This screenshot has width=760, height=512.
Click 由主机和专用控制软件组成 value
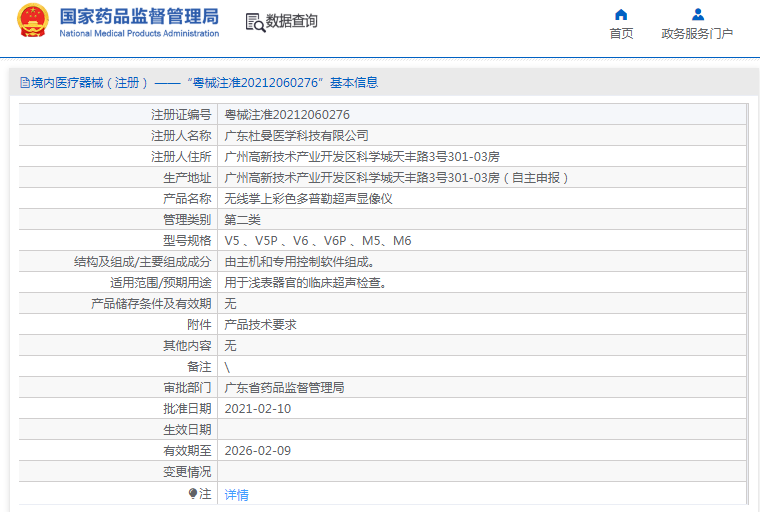click(300, 262)
